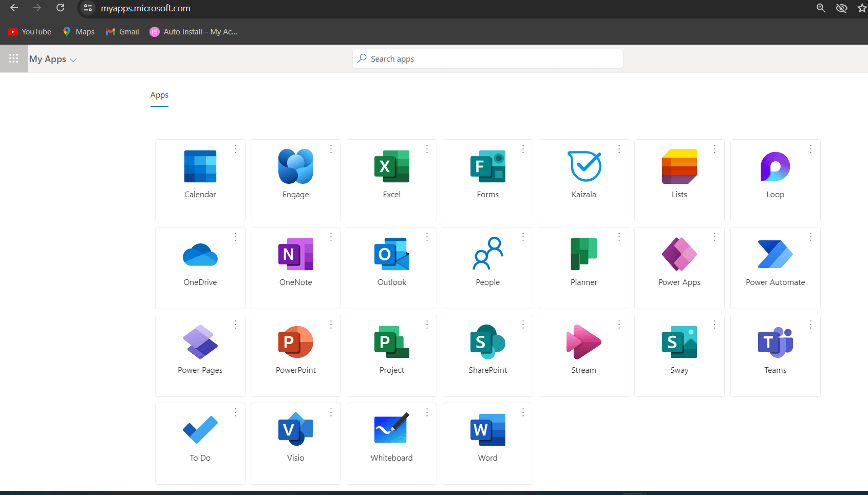
Task: Open the Excel app icon
Action: pyautogui.click(x=392, y=166)
